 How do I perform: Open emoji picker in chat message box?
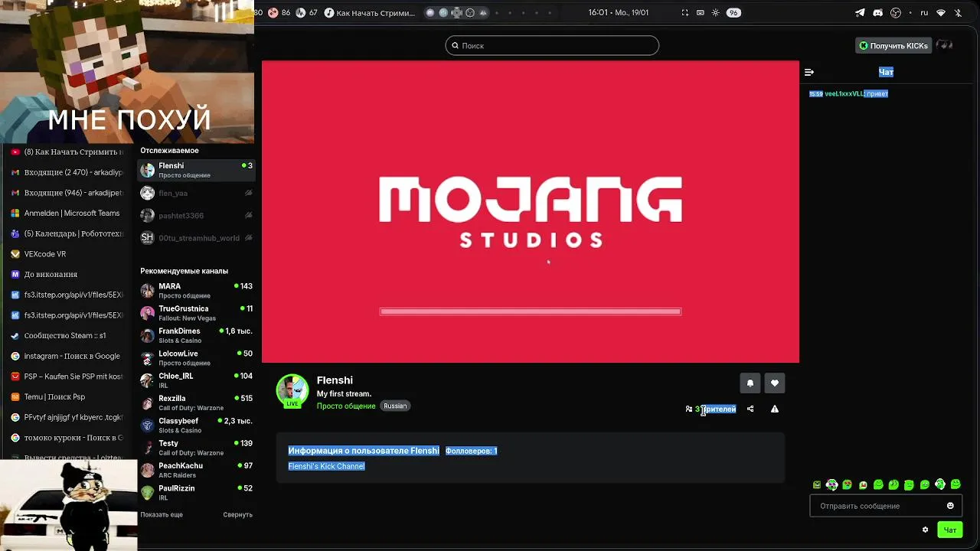(950, 506)
